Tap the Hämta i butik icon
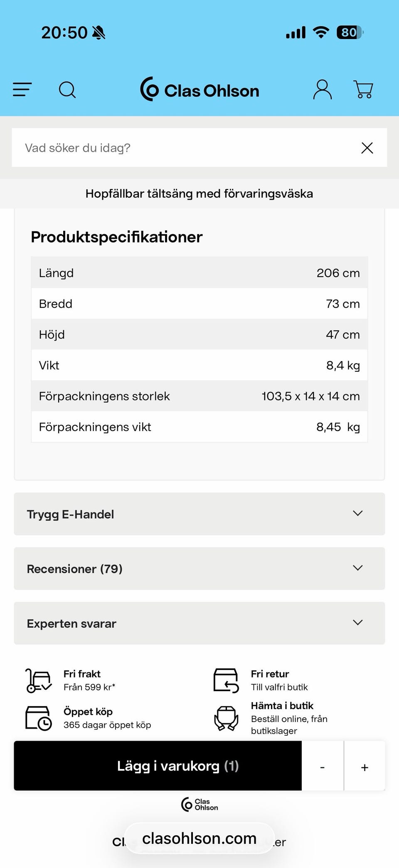399x868 pixels. point(226,718)
